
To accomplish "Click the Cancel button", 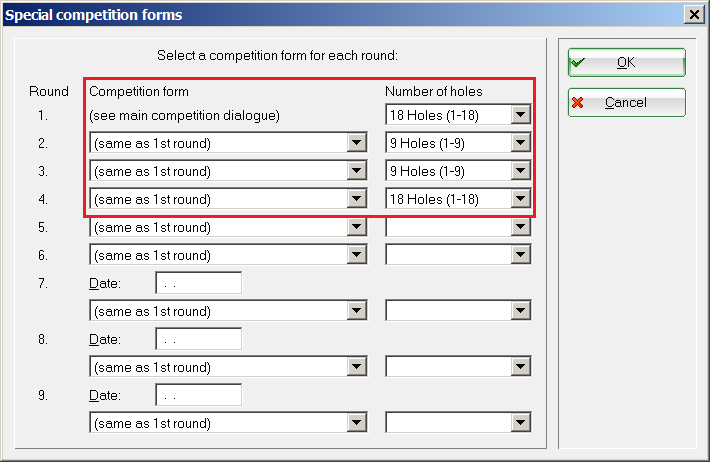I will coord(626,102).
